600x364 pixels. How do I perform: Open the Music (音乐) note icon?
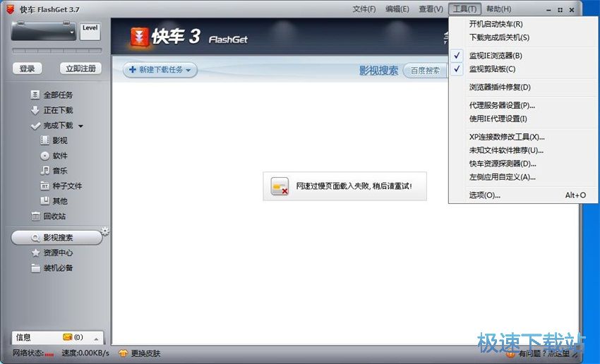44,171
